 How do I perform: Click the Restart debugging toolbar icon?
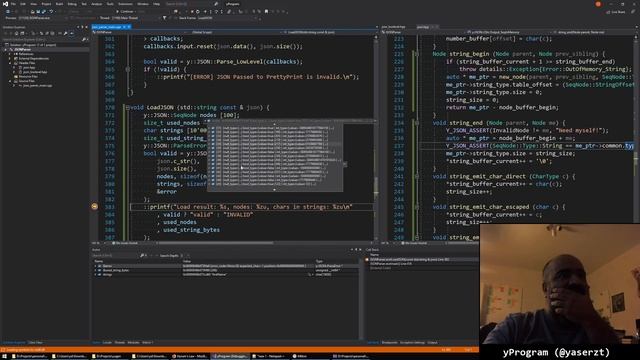[x=198, y=11]
